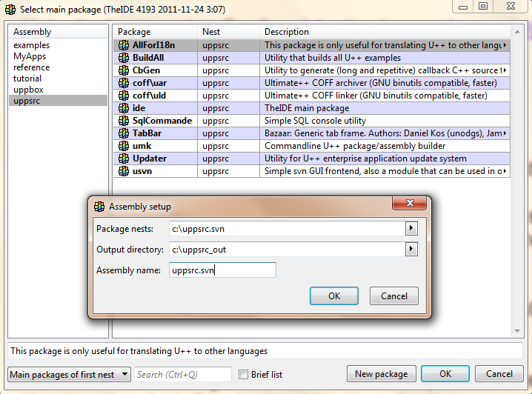
Task: Open the Output directory path dropdown
Action: coord(411,250)
